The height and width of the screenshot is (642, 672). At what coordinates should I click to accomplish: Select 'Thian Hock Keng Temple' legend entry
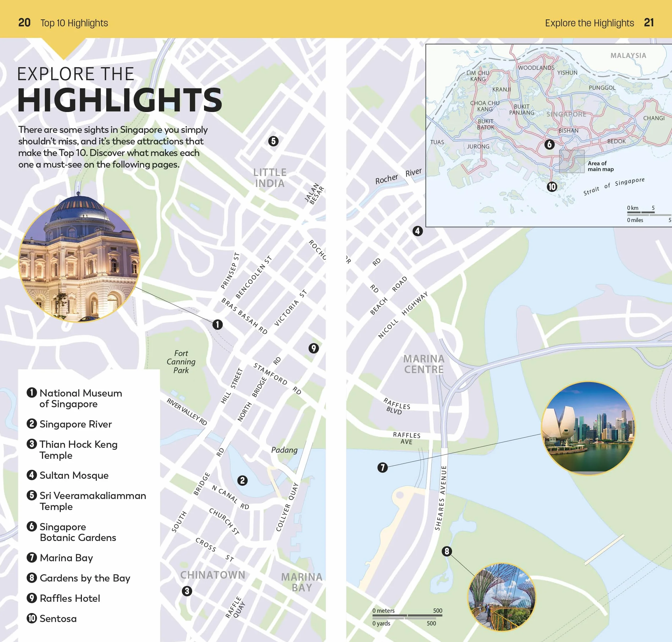click(78, 450)
